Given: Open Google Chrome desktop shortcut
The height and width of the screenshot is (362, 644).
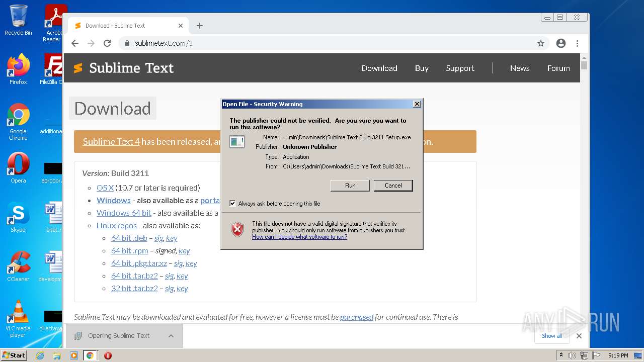Looking at the screenshot, I should point(18,122).
